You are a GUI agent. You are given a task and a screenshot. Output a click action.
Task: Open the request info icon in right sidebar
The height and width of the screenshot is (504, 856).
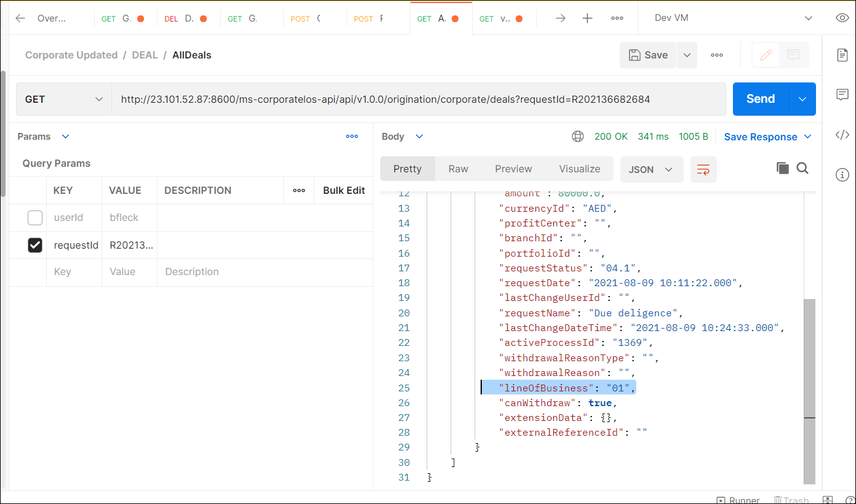842,175
